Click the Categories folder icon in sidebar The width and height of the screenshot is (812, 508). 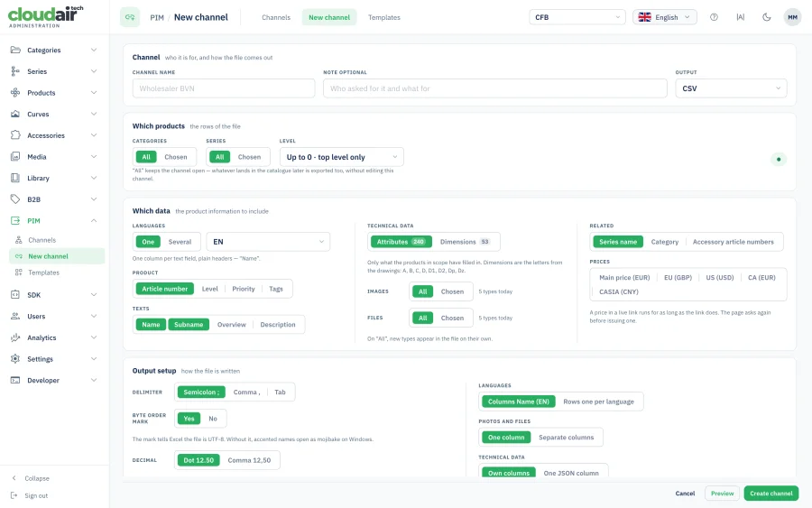[x=15, y=51]
